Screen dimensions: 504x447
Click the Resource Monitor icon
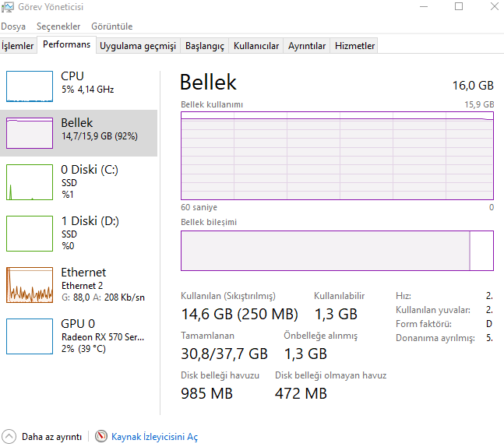coord(101,437)
